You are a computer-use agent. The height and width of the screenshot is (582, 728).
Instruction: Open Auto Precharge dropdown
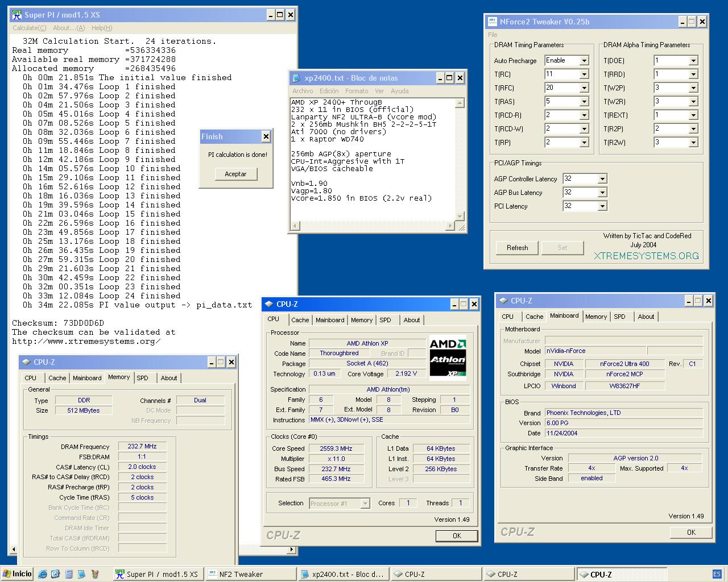pos(584,60)
